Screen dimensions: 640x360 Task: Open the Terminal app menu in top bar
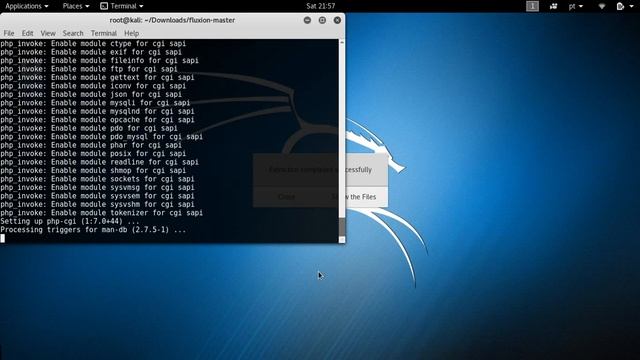pos(122,6)
